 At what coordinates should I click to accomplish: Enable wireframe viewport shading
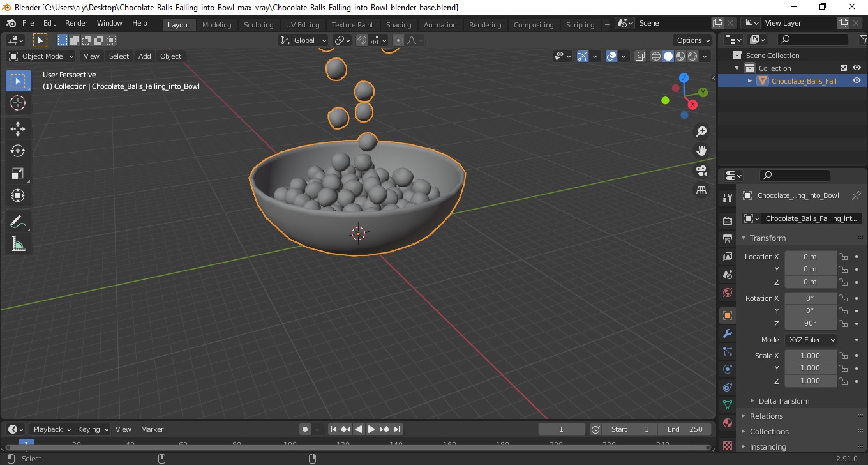point(656,56)
